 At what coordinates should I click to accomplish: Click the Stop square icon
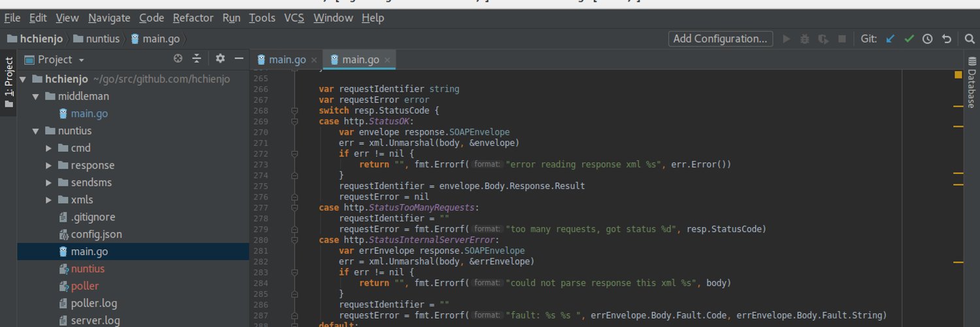coord(842,39)
